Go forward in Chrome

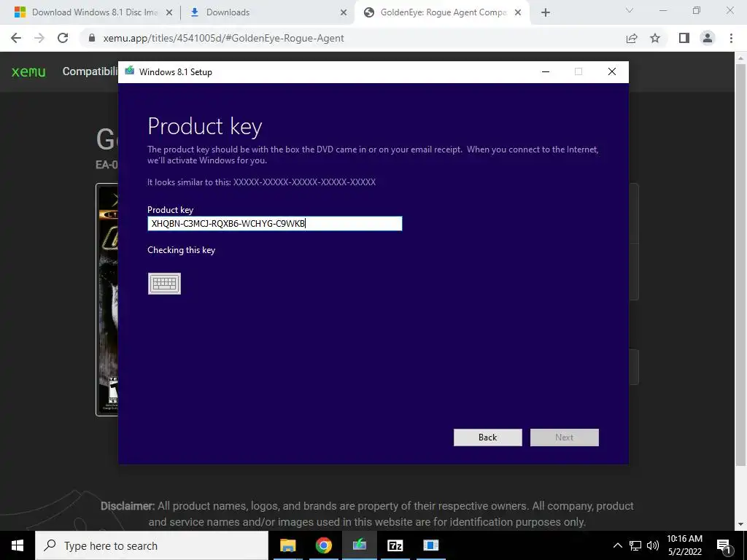[39, 38]
